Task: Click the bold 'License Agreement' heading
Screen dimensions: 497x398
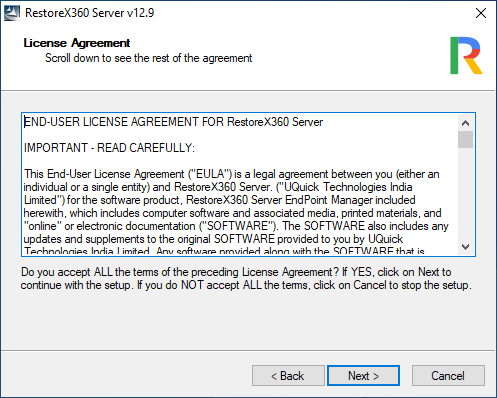Action: point(77,43)
